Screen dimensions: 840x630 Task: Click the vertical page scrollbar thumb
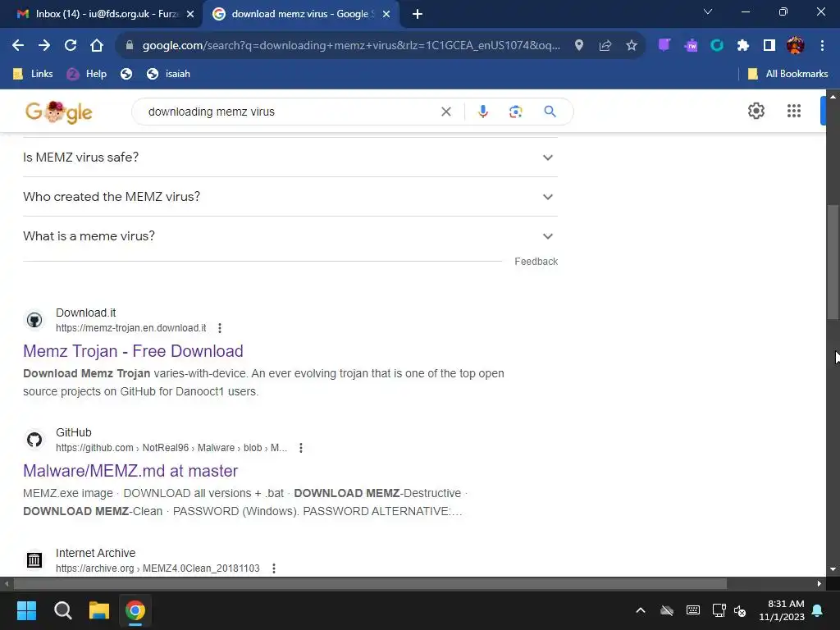(833, 262)
